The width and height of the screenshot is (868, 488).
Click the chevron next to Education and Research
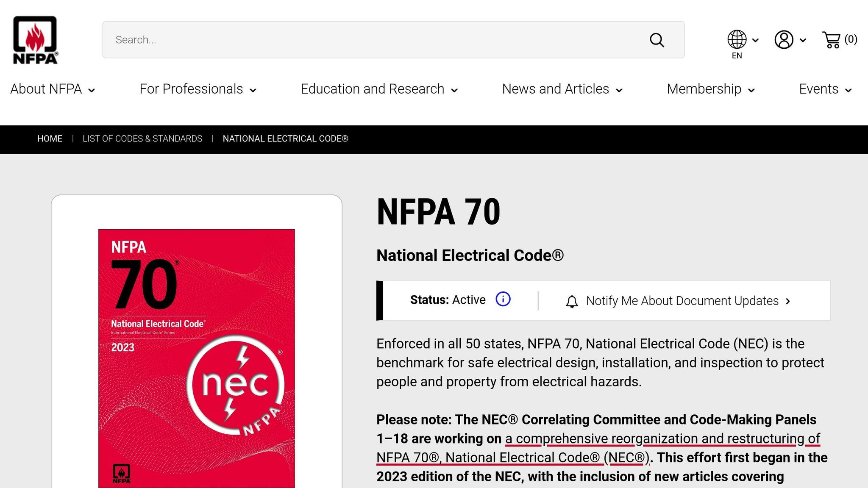tap(454, 90)
